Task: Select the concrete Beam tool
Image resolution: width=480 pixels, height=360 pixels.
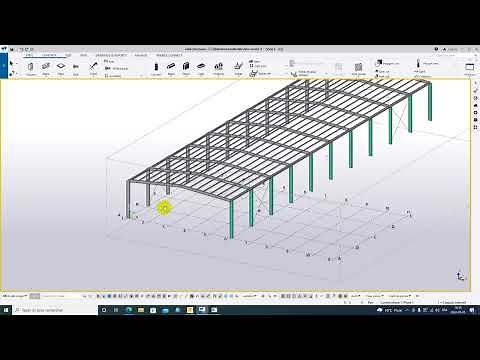Action: pyautogui.click(x=171, y=68)
